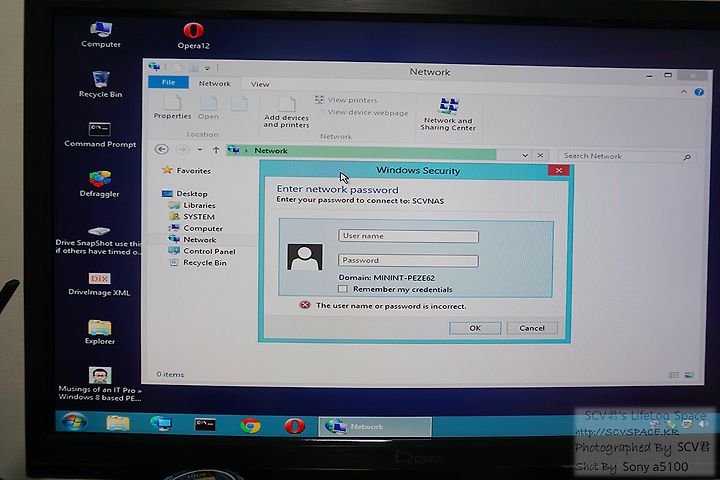Minimize the Network window
Image resolution: width=720 pixels, height=480 pixels.
(649, 75)
